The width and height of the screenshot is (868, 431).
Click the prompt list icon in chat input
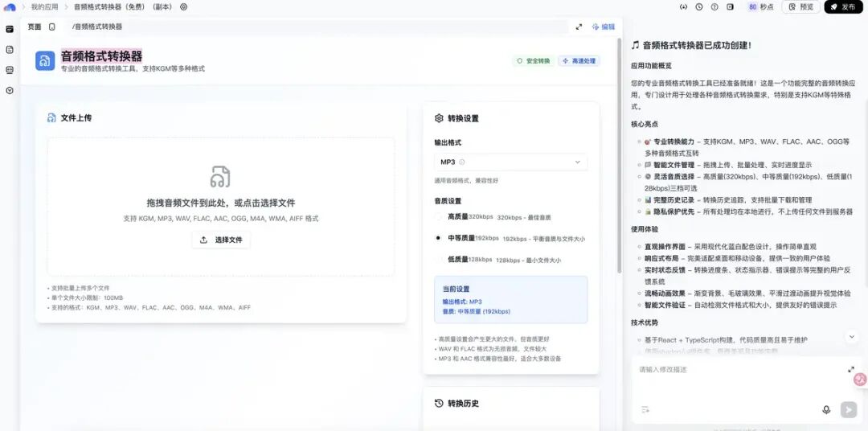[645, 409]
